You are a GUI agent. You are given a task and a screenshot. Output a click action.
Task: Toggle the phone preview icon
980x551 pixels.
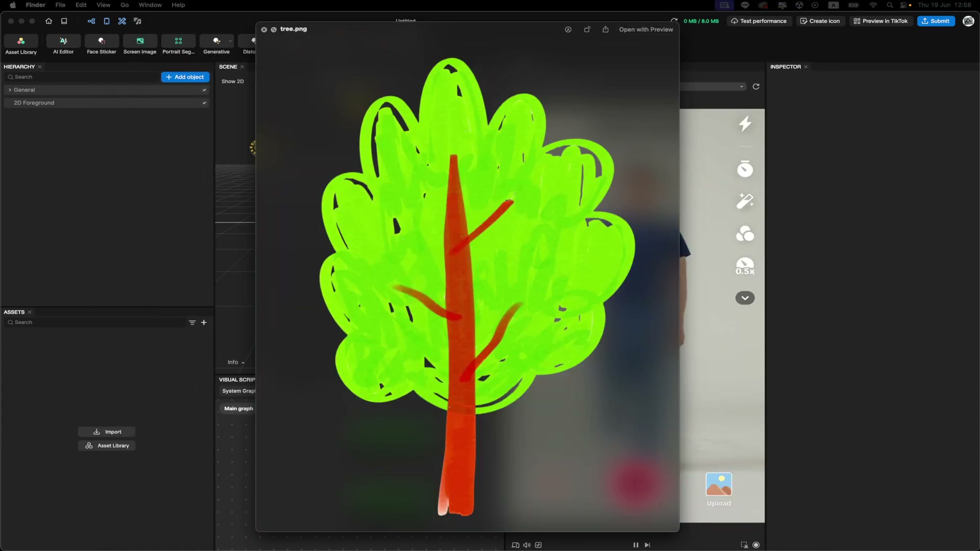pyautogui.click(x=107, y=21)
